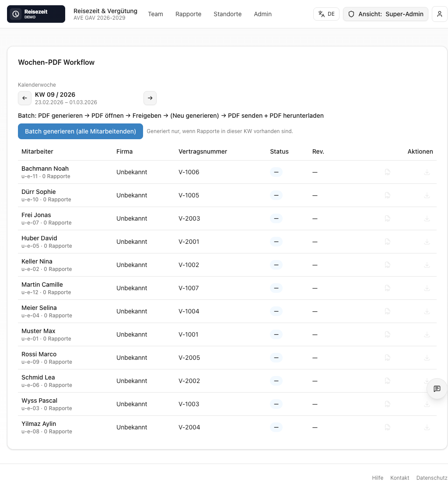Click the Reisezeit DEMO logo
448x492 pixels.
coord(36,14)
